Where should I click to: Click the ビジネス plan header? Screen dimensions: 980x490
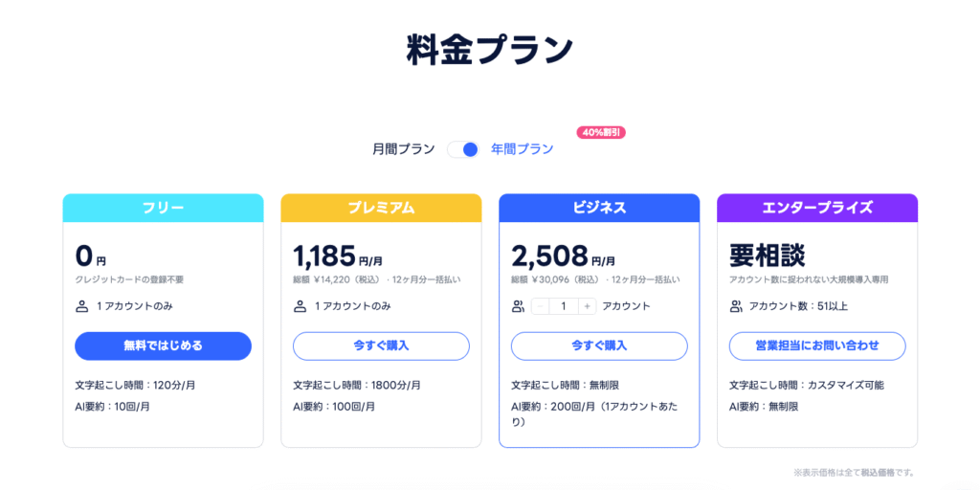(599, 208)
